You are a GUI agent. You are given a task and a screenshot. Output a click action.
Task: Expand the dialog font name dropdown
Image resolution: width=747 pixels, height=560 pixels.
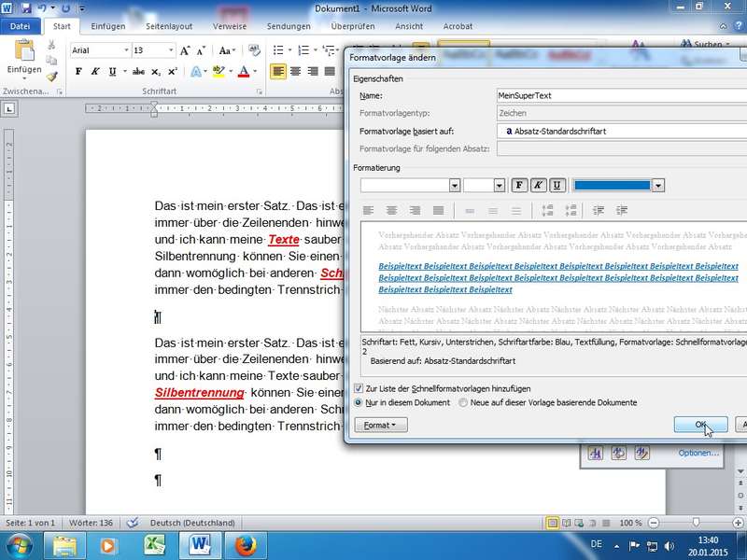click(455, 186)
